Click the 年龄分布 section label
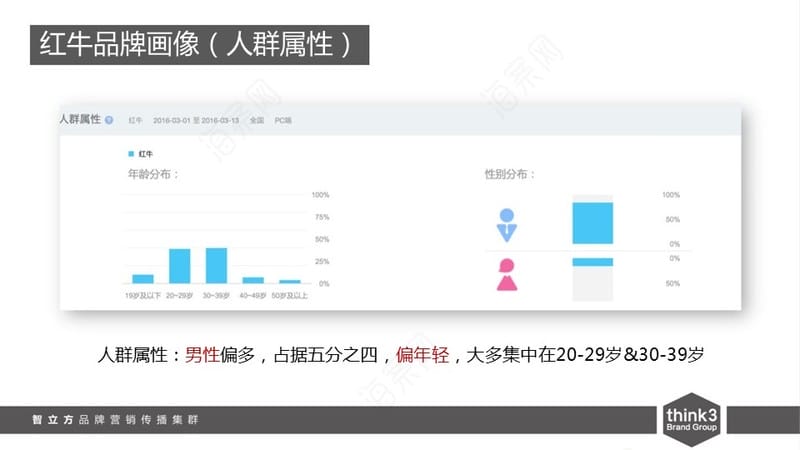 pos(153,174)
